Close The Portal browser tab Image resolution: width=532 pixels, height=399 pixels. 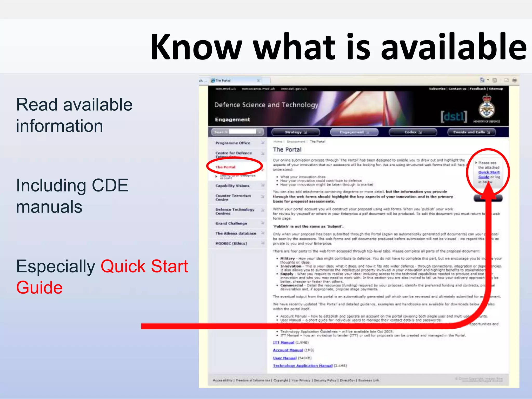pos(258,81)
